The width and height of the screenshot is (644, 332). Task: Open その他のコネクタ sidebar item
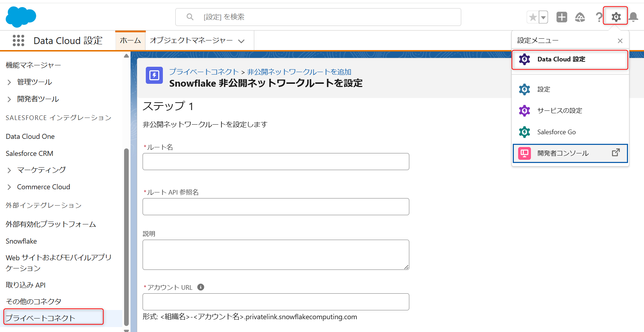pyautogui.click(x=33, y=302)
